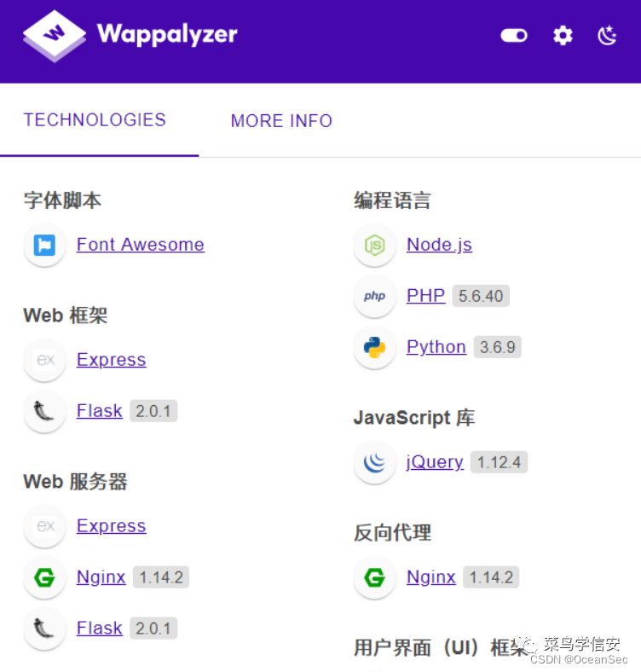Click the PHP version 5.6.40 badge
The width and height of the screenshot is (641, 672).
[481, 296]
